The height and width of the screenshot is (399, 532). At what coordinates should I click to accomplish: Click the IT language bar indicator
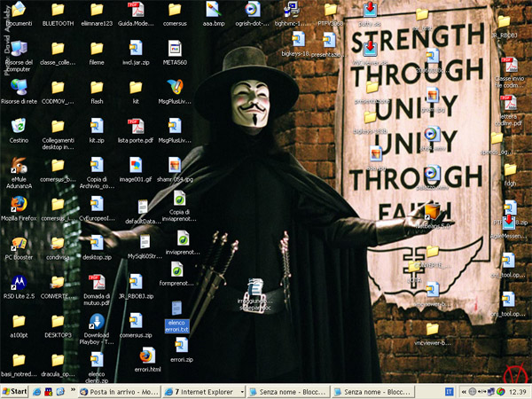(x=449, y=392)
